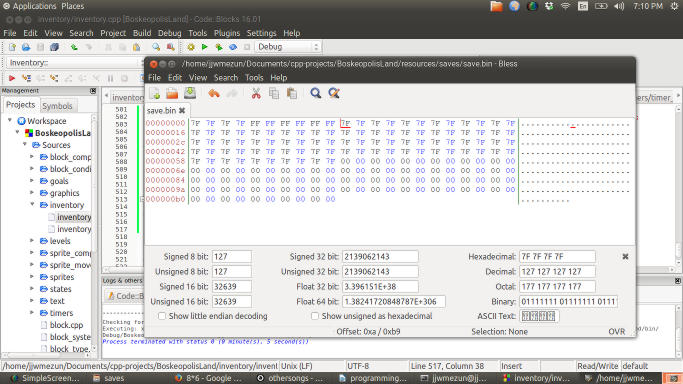Expand the graphics folder
This screenshot has width=683, height=384.
[x=32, y=192]
